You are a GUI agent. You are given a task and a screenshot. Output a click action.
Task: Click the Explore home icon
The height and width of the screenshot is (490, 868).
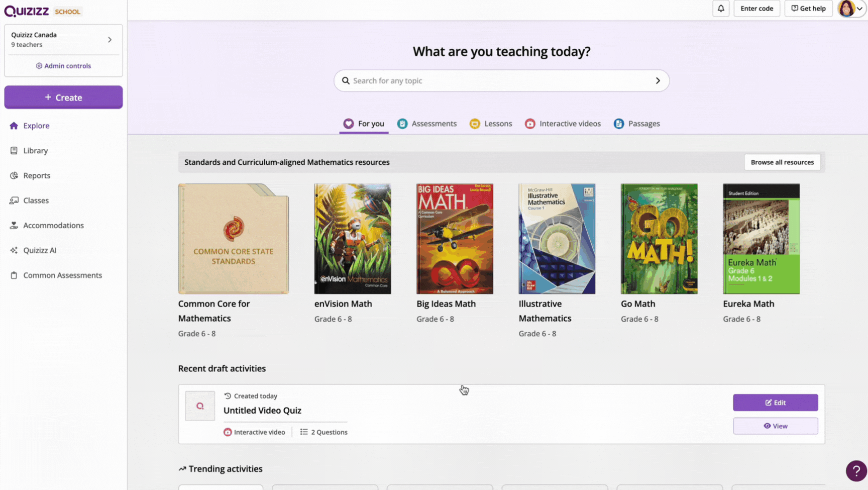click(x=14, y=126)
